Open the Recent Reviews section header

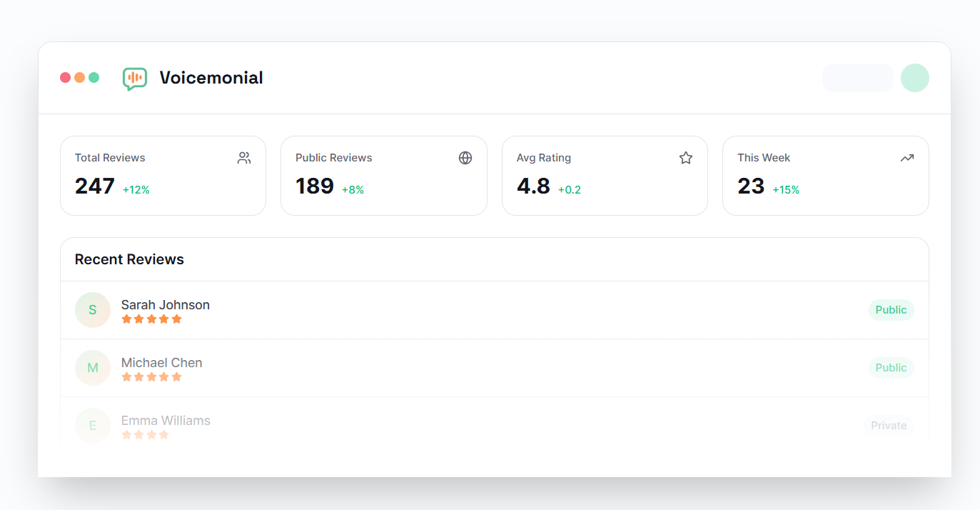tap(129, 259)
